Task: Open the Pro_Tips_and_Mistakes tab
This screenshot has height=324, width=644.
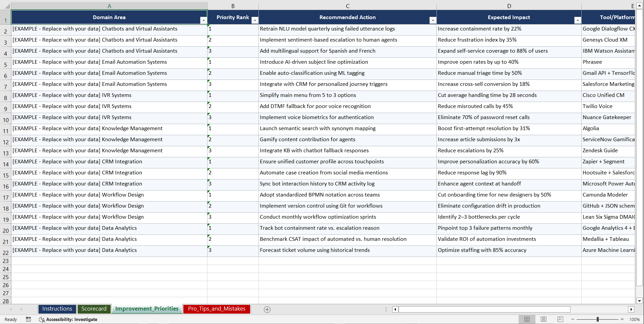Action: coord(217,309)
